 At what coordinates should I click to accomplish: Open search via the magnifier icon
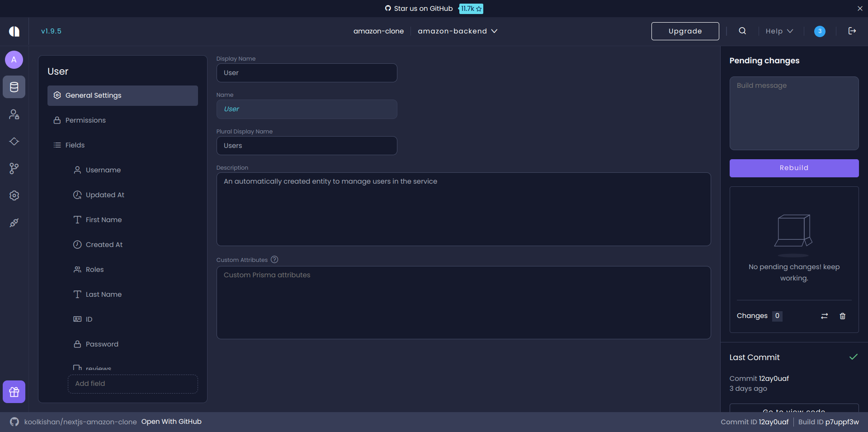[742, 31]
